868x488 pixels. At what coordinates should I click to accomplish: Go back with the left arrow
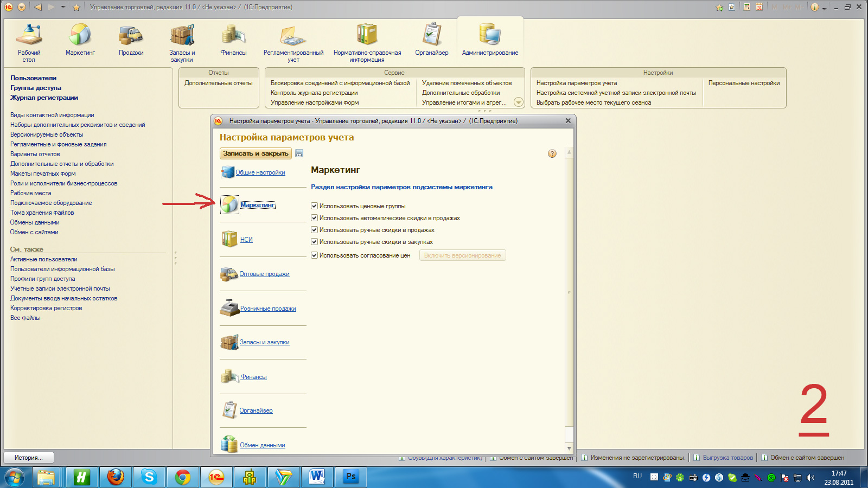tap(37, 7)
